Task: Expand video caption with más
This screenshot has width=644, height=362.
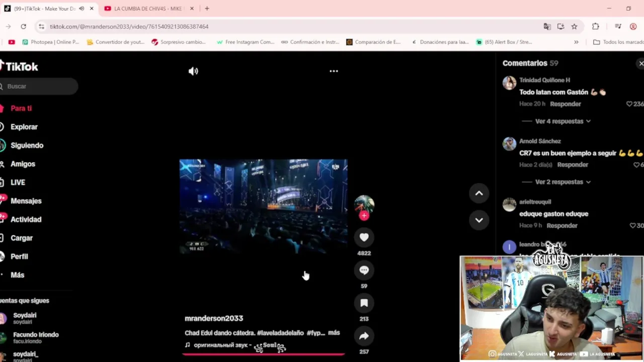Action: (x=334, y=333)
